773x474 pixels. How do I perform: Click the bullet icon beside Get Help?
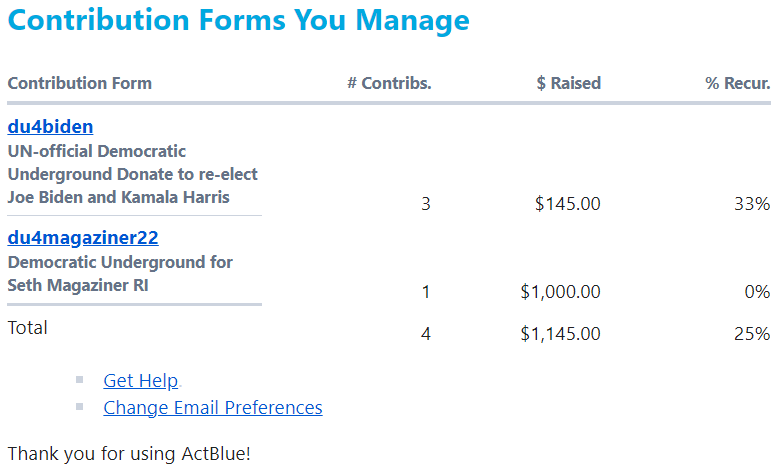click(80, 380)
